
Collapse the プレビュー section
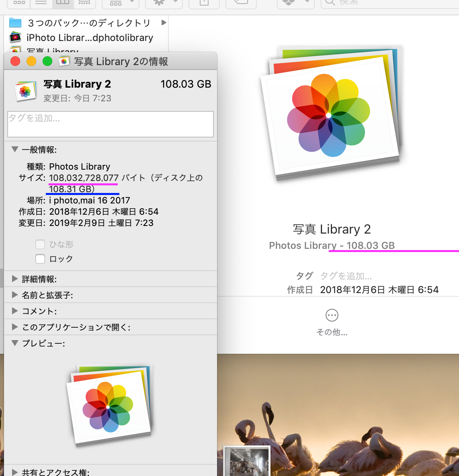14,343
